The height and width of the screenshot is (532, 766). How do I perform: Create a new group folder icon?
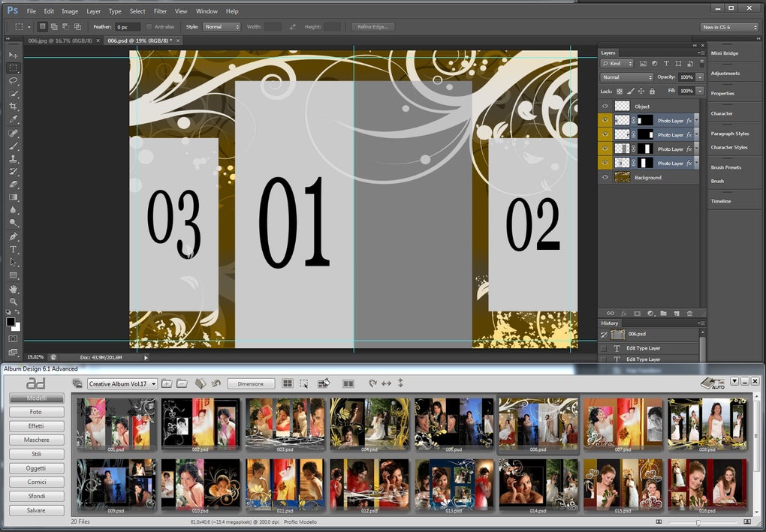click(663, 314)
